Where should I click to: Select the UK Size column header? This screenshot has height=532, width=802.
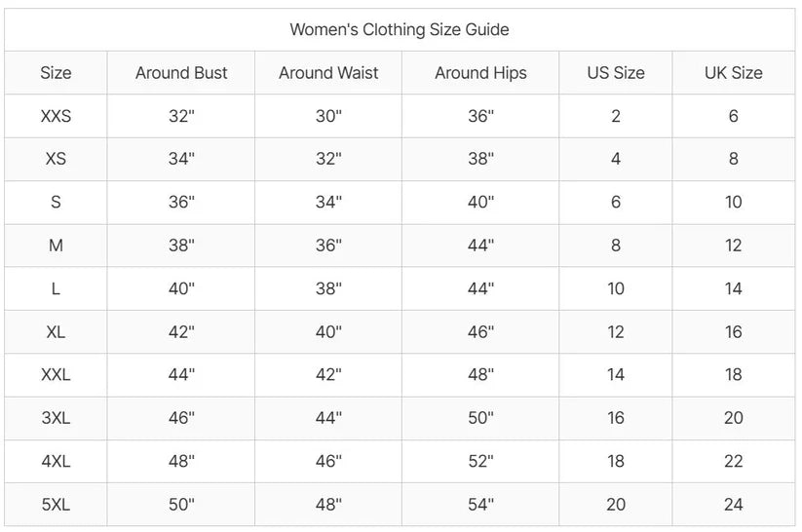733,73
